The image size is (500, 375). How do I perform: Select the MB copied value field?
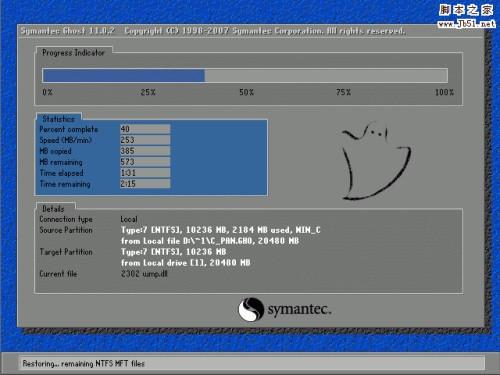click(145, 151)
